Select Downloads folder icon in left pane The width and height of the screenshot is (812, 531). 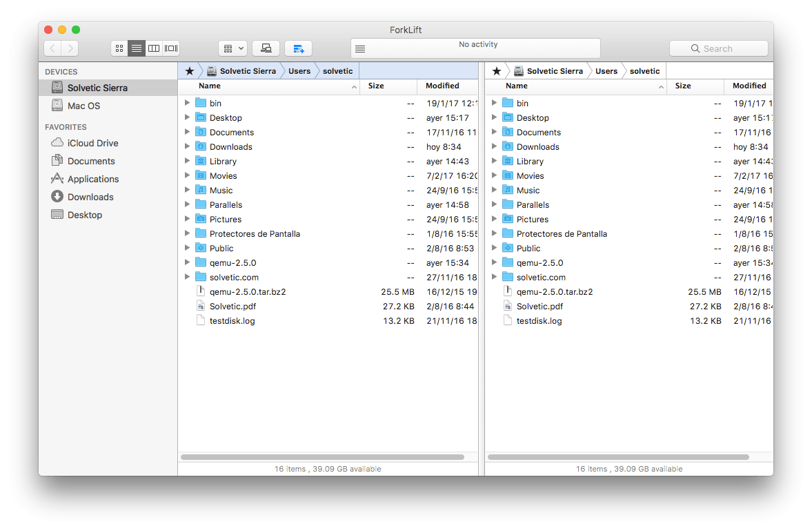(x=200, y=146)
